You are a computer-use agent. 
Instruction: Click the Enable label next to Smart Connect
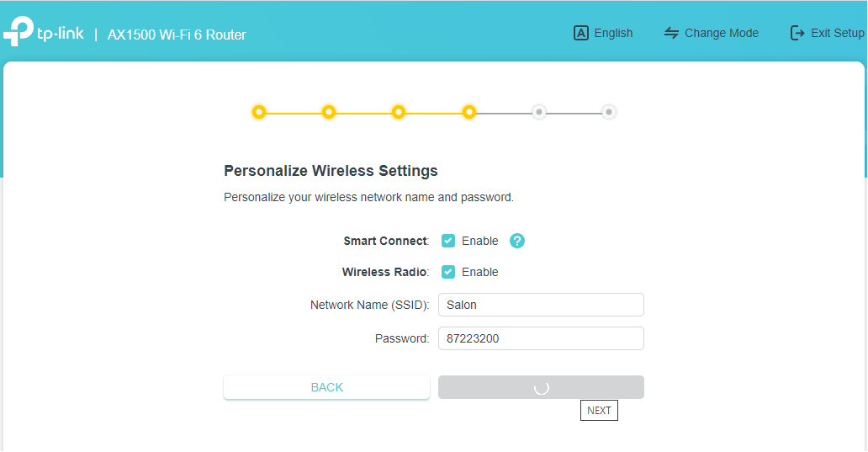[479, 241]
